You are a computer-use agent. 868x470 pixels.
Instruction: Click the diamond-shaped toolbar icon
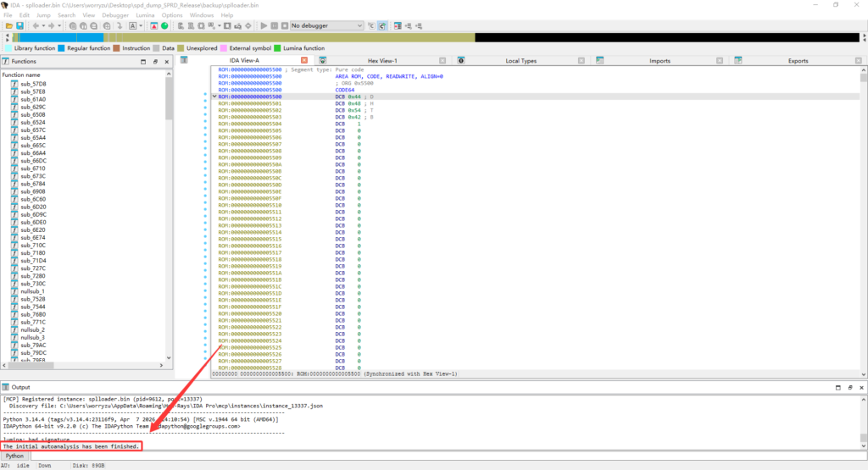click(248, 26)
